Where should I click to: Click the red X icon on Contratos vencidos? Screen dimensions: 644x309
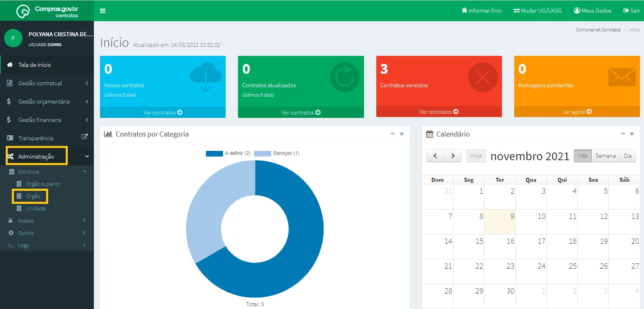coord(483,77)
